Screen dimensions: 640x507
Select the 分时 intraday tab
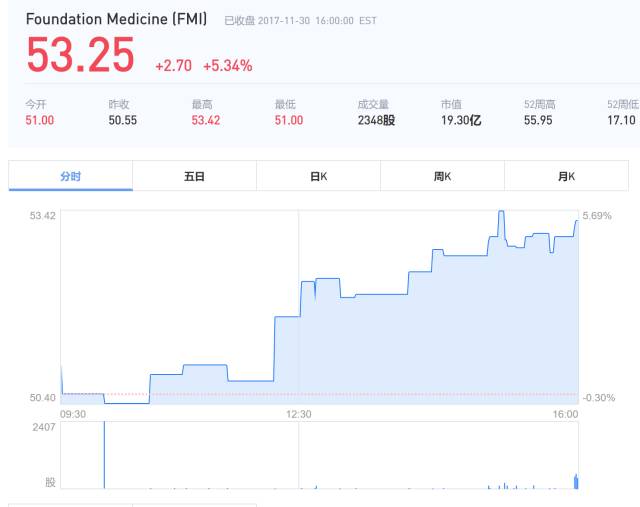[x=70, y=176]
